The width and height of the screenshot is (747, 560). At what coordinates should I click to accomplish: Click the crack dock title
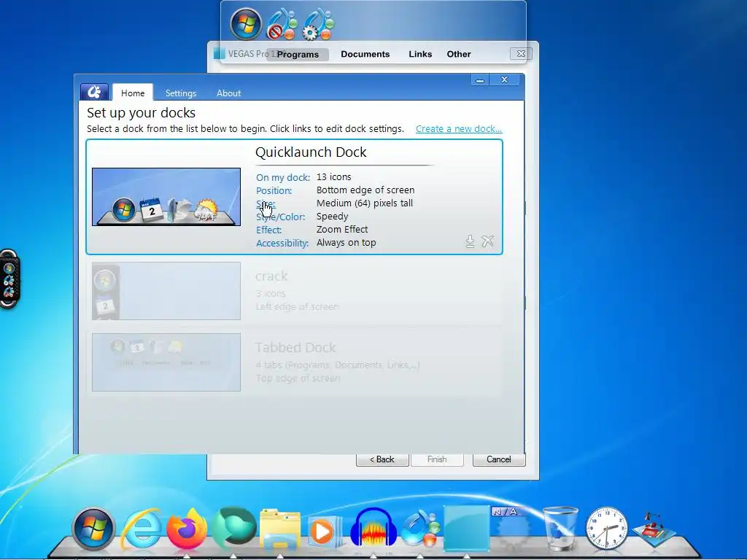pos(271,276)
